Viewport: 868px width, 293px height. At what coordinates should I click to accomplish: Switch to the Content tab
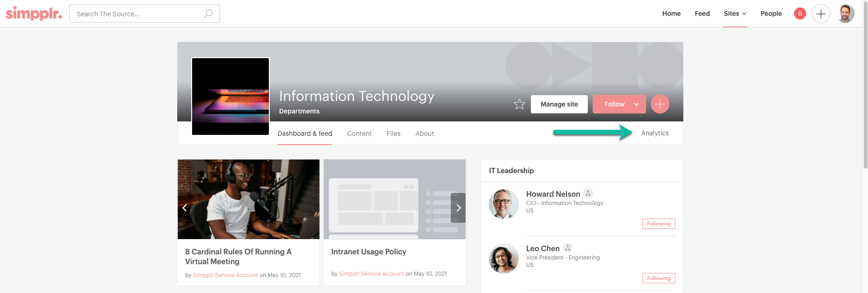(359, 133)
